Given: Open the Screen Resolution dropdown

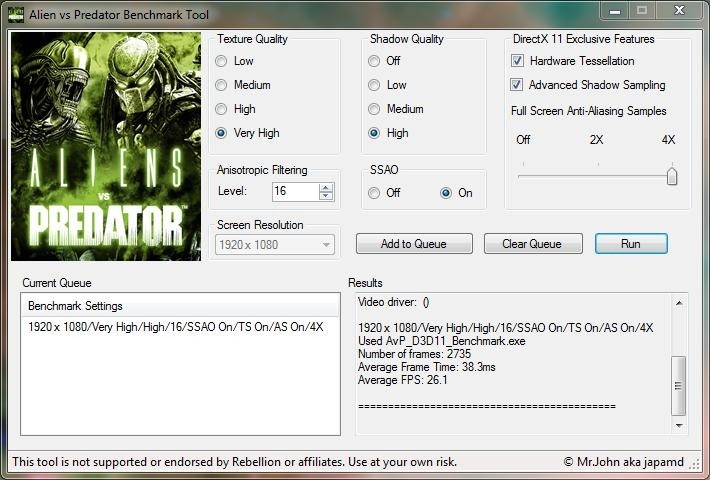Looking at the screenshot, I should pos(275,244).
